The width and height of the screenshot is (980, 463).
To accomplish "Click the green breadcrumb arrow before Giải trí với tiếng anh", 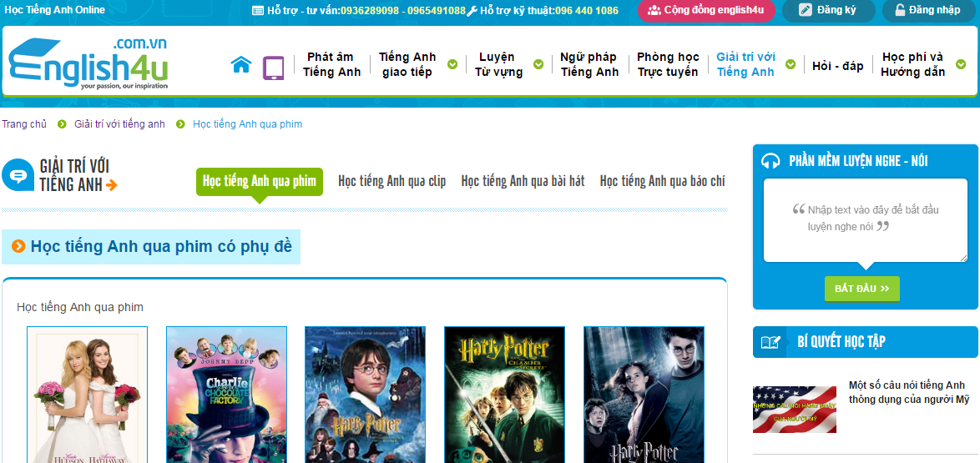I will tap(62, 124).
